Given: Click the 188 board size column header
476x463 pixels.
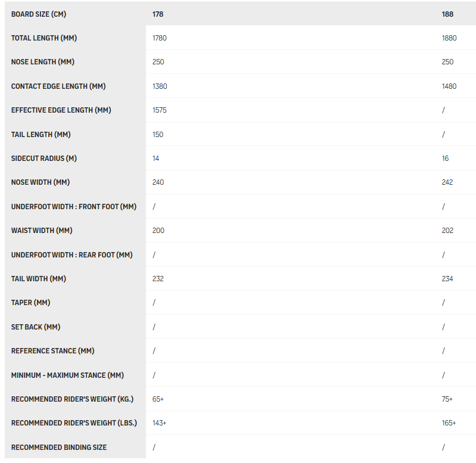Looking at the screenshot, I should [x=447, y=14].
